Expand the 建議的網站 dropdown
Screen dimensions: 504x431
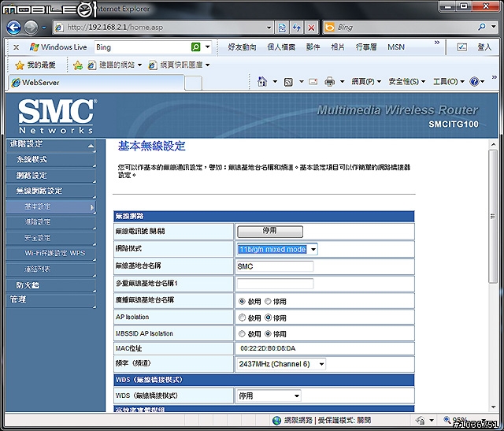pyautogui.click(x=140, y=65)
